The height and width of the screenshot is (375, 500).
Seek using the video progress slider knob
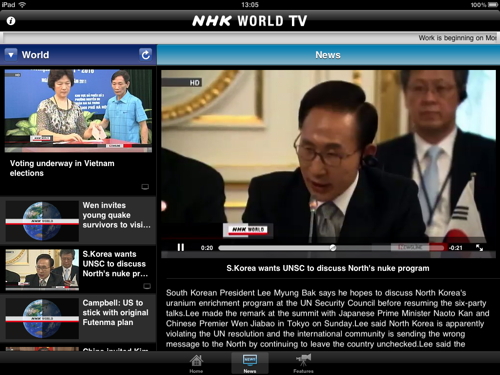coord(333,248)
